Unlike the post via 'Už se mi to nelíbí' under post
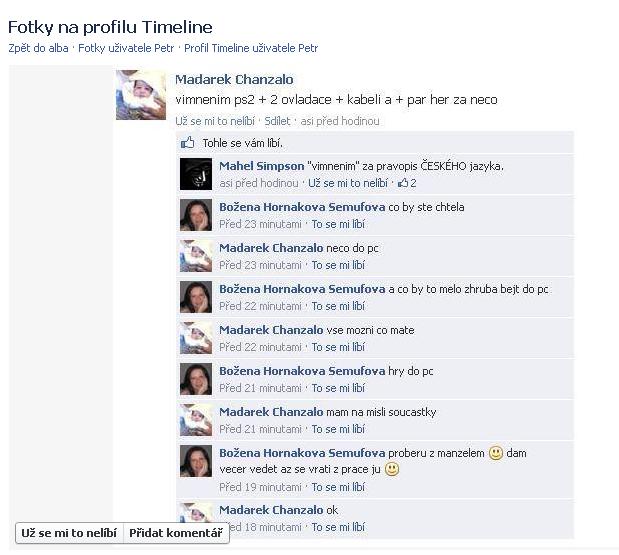Viewport: 619px width, 555px height. (x=215, y=121)
